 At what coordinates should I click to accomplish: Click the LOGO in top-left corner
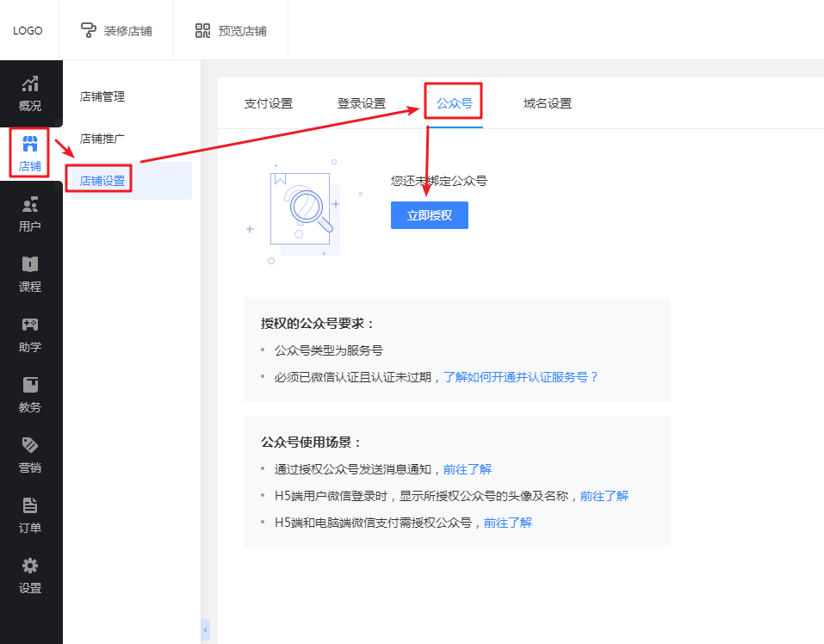click(x=28, y=31)
